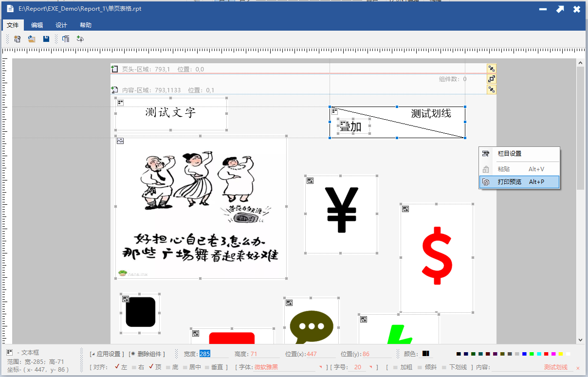This screenshot has width=588, height=377.
Task: Click the image icon of the cartoon picture
Action: 120,141
